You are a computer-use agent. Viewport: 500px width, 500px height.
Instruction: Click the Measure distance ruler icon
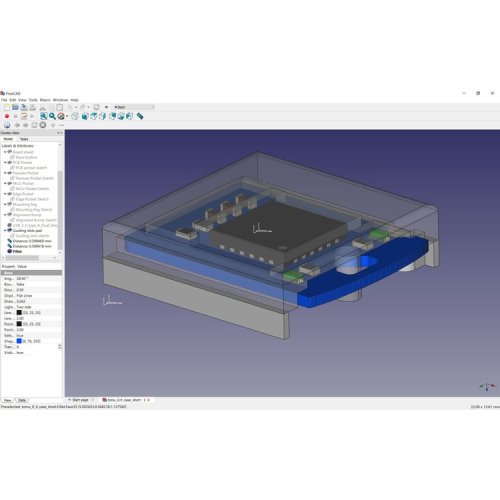140,116
